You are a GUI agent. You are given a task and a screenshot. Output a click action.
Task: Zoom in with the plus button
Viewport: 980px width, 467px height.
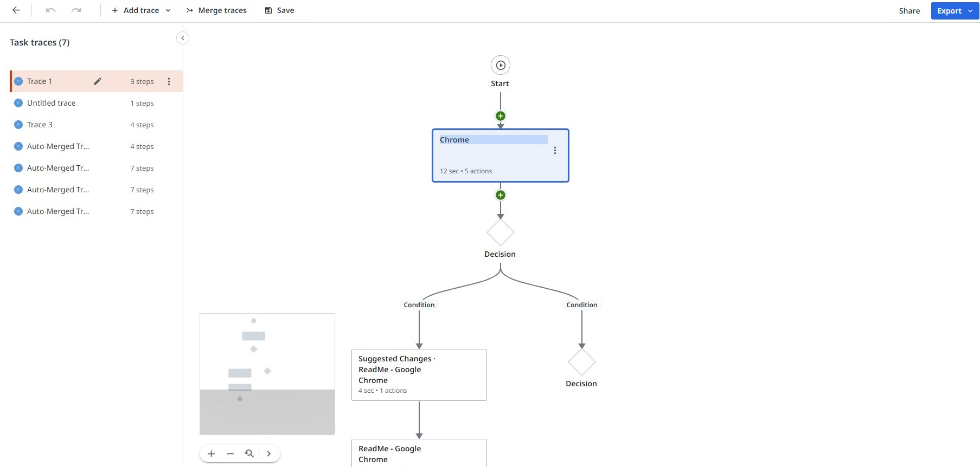coord(212,453)
